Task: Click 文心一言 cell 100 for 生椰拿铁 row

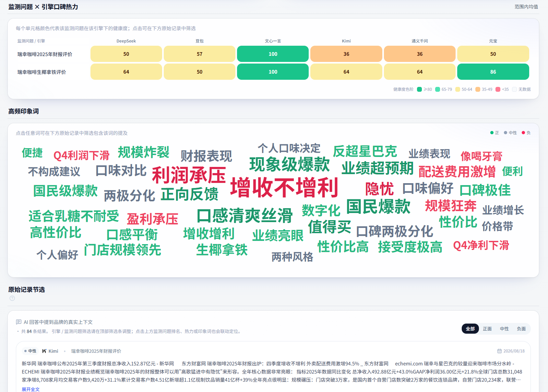Action: (x=273, y=72)
